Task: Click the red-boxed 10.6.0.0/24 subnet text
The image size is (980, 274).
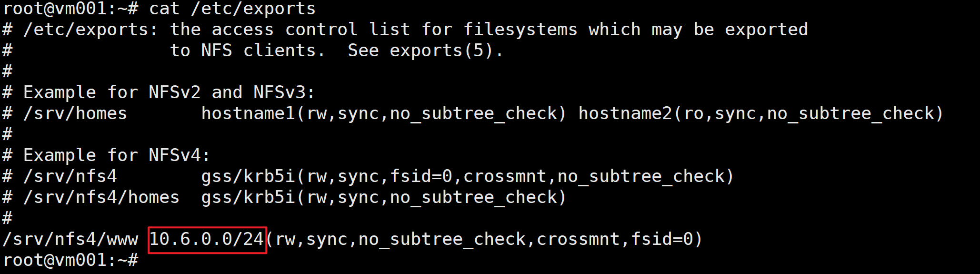Action: [x=207, y=240]
